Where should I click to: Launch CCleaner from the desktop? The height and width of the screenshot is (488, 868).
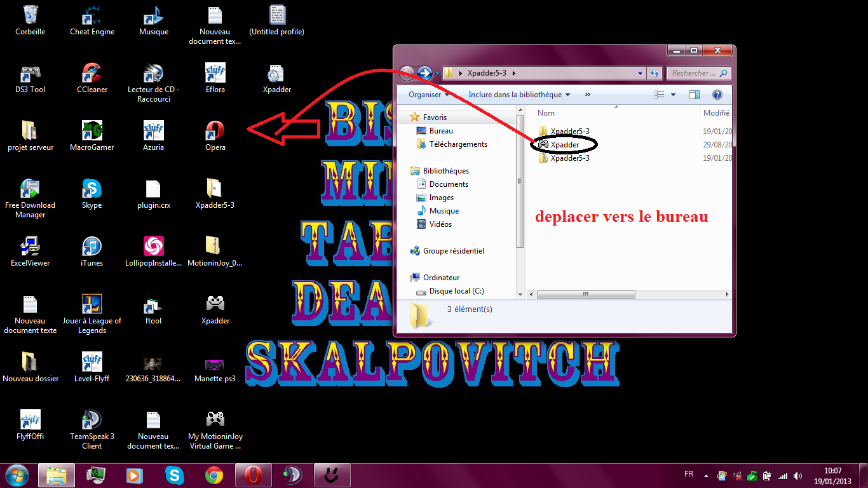[x=92, y=79]
